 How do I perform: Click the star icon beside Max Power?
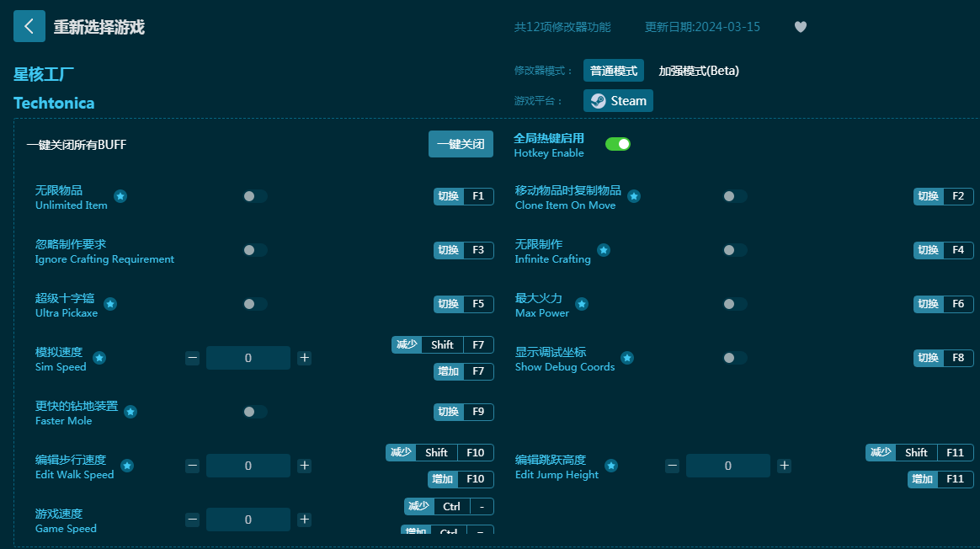[582, 304]
